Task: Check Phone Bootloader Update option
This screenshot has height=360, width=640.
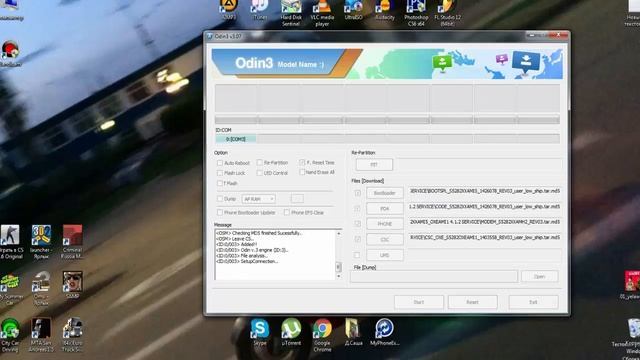Action: coord(220,212)
